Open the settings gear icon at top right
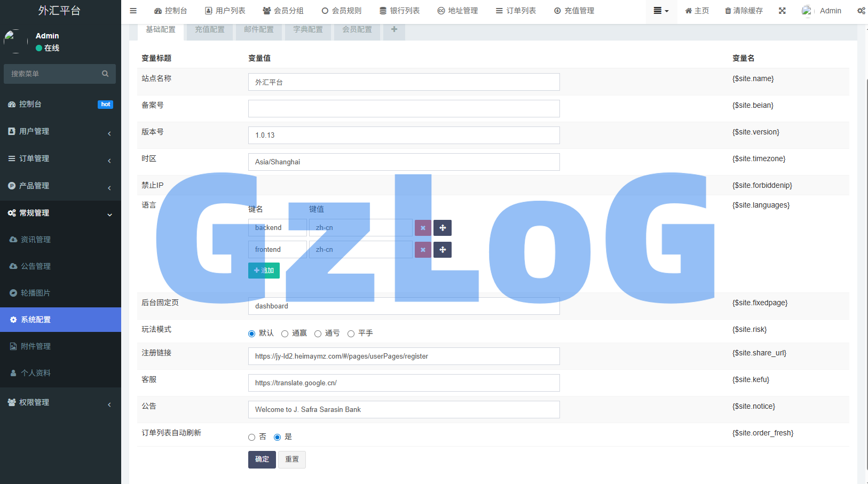The width and height of the screenshot is (868, 484). click(861, 10)
